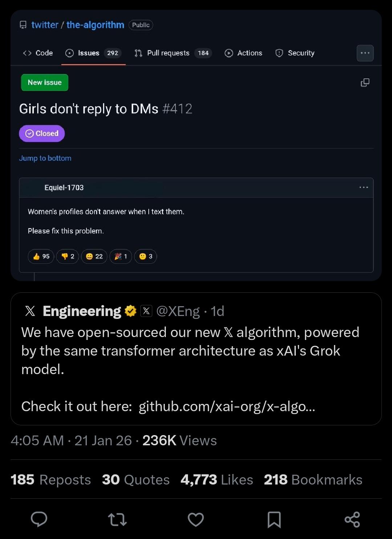Screen dimensions: 392x539
Task: Toggle the laughing emoji 22 reaction
Action: tap(94, 256)
